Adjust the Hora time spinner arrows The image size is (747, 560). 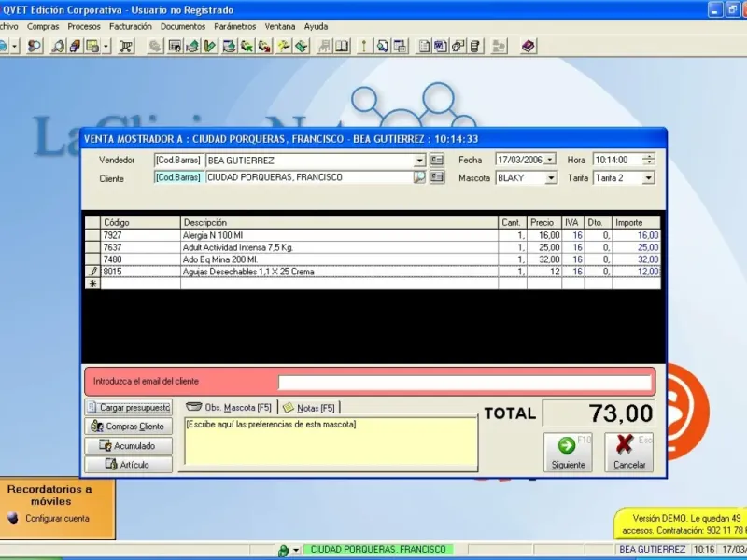648,160
